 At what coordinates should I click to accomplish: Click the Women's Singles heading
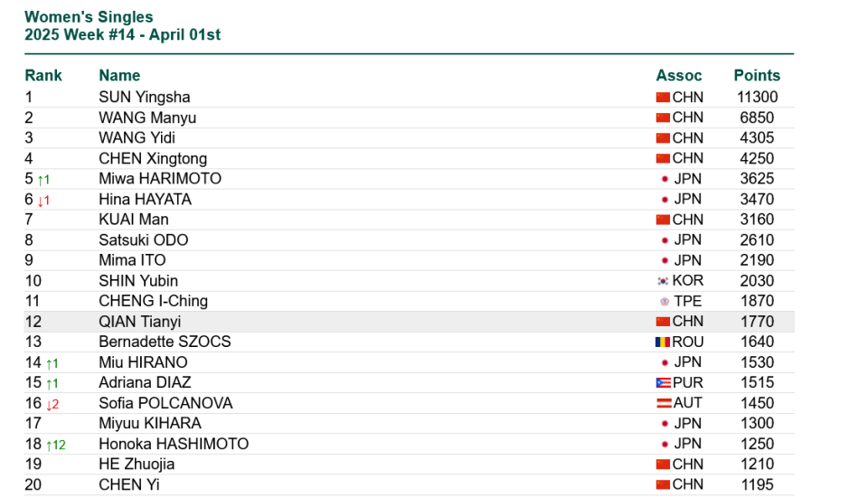tap(89, 17)
